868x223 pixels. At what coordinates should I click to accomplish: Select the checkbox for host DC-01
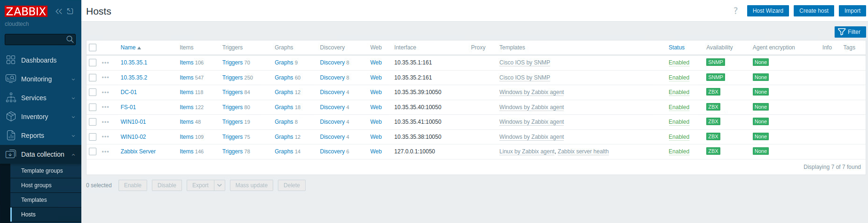(93, 92)
